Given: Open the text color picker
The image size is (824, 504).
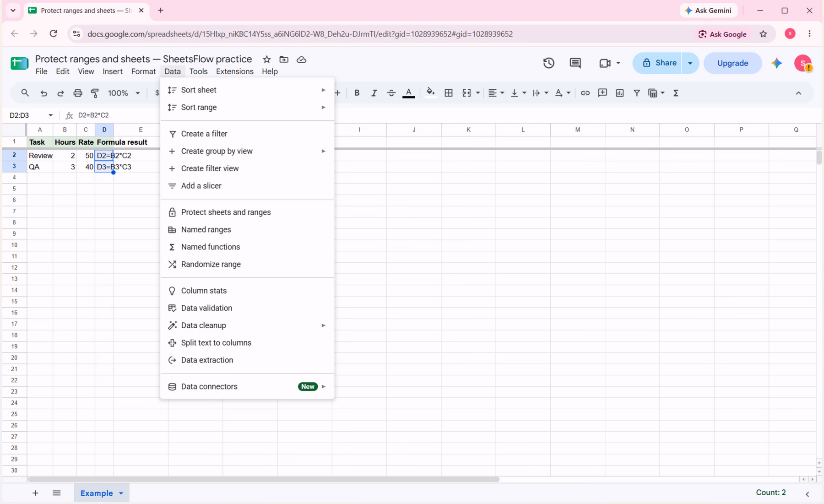Looking at the screenshot, I should click(x=408, y=93).
